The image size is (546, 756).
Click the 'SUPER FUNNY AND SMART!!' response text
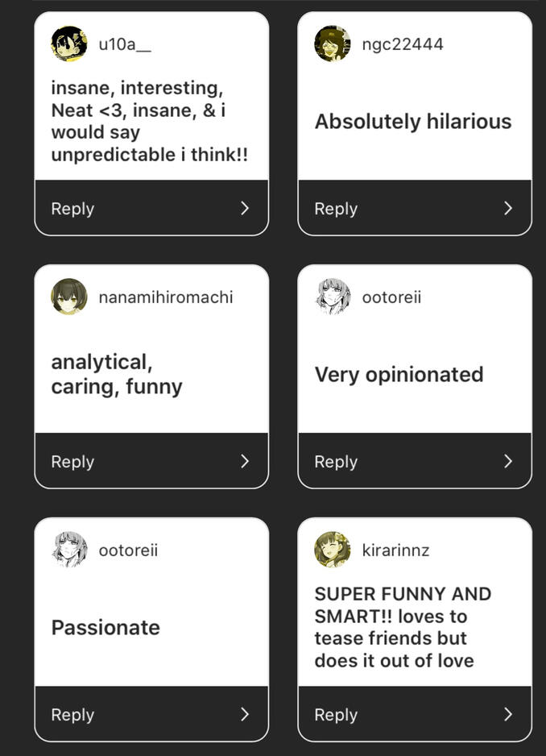403,627
